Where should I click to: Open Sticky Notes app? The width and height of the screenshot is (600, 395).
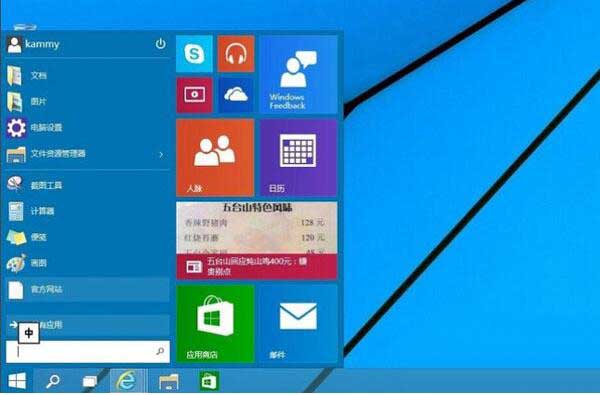88,237
